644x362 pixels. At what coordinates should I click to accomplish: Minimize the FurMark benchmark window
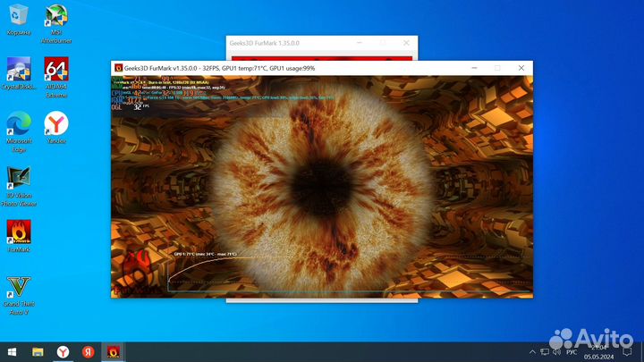(x=474, y=68)
